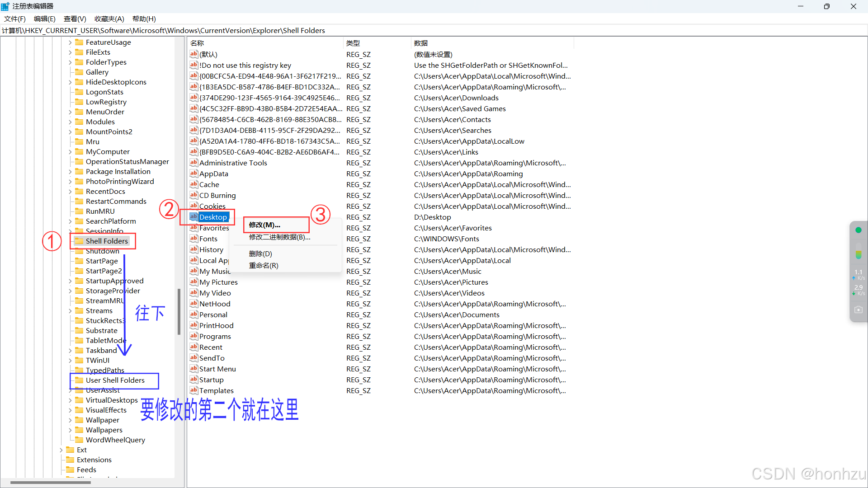Viewport: 868px width, 488px height.
Task: Click the My Pictures value icon
Action: click(x=193, y=282)
